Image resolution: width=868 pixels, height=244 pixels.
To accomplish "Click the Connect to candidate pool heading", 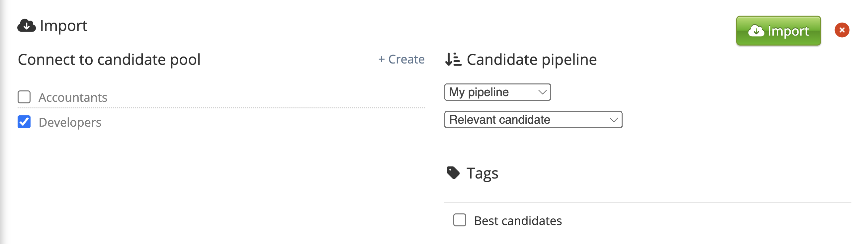I will coord(109,60).
